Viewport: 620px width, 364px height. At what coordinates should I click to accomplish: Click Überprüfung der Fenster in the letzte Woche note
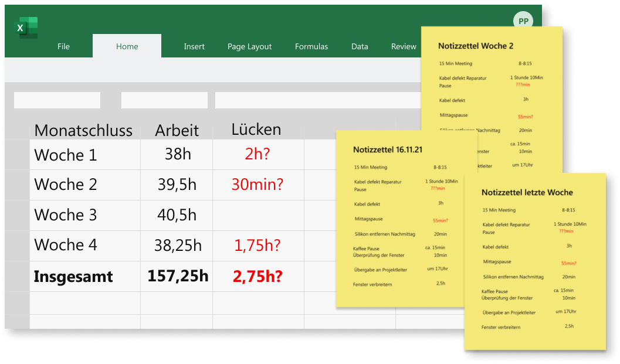click(507, 298)
